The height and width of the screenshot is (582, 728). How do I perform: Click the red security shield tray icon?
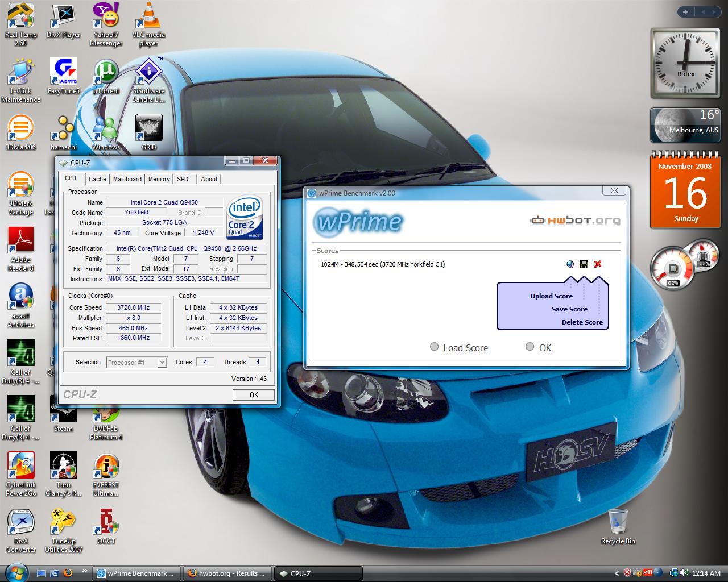[x=627, y=573]
